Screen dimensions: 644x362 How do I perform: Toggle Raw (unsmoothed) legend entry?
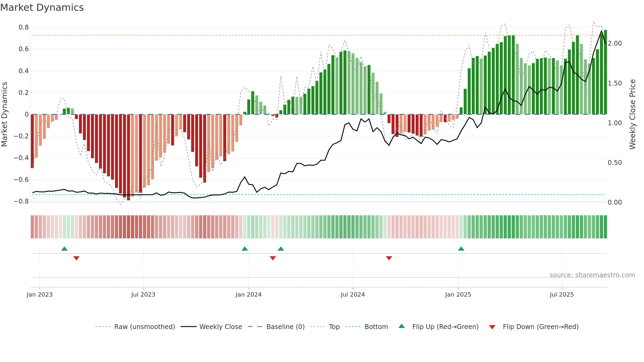(135, 327)
